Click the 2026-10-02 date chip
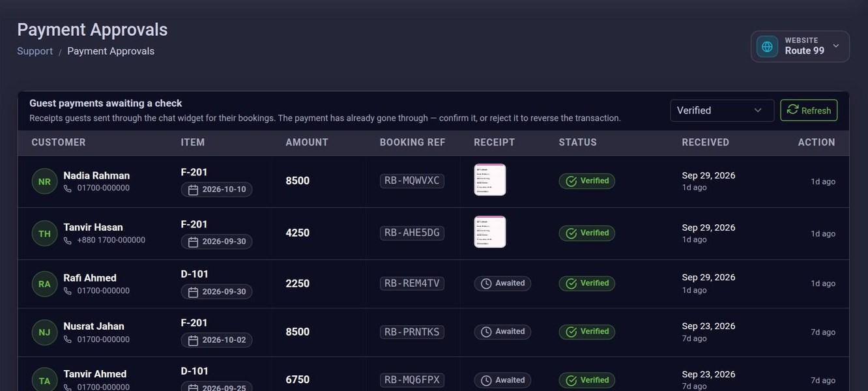Viewport: 868px width, 391px height. [x=216, y=340]
